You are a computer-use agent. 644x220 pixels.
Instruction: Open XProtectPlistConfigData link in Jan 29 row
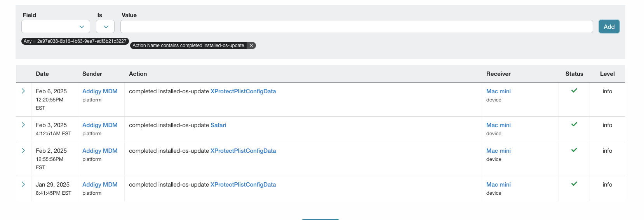[x=243, y=185]
